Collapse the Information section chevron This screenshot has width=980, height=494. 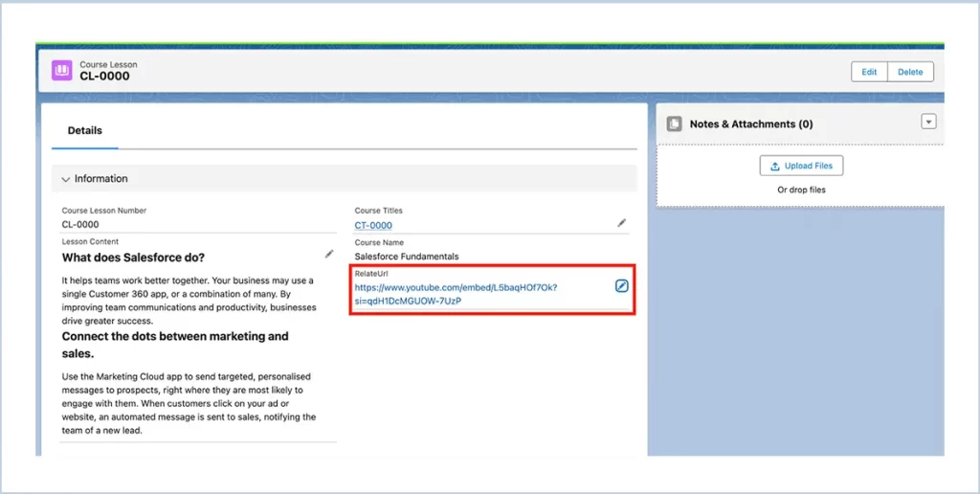coord(66,179)
